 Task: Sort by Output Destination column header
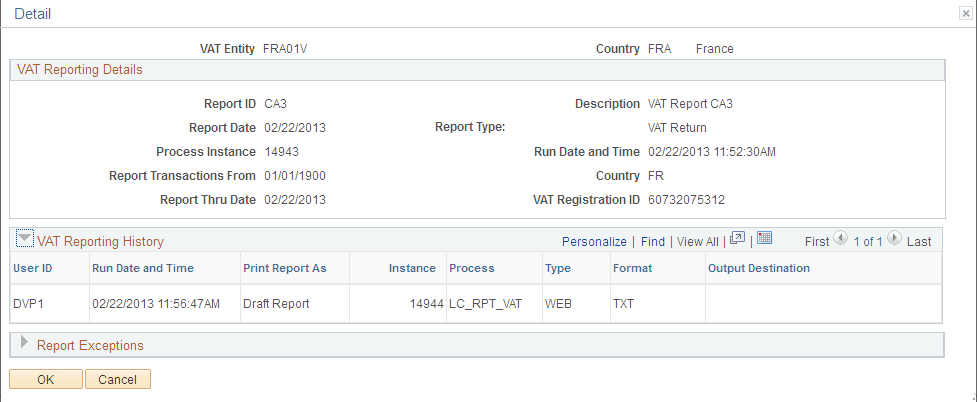(758, 268)
